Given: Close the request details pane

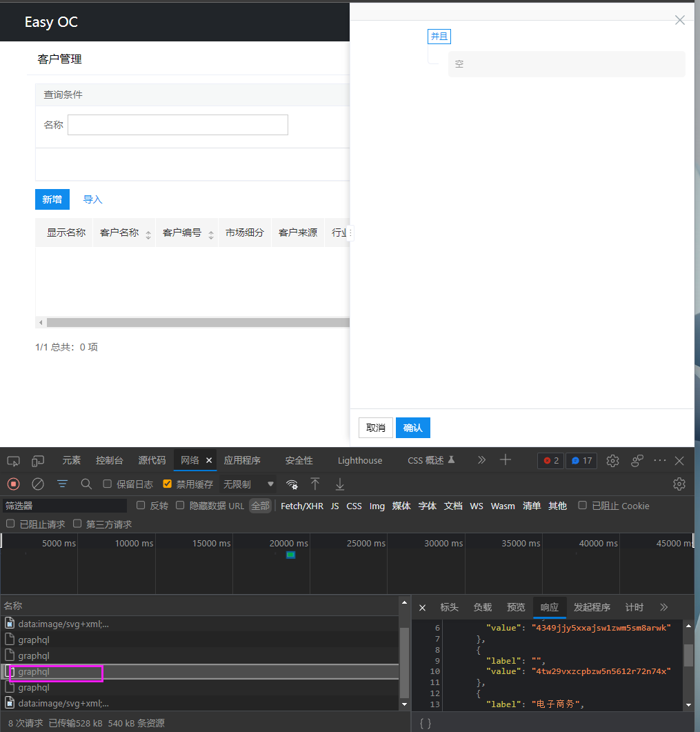Looking at the screenshot, I should coord(422,608).
